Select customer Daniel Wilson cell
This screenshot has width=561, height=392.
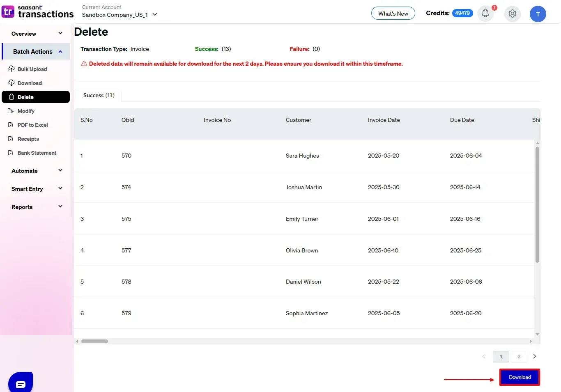point(303,282)
